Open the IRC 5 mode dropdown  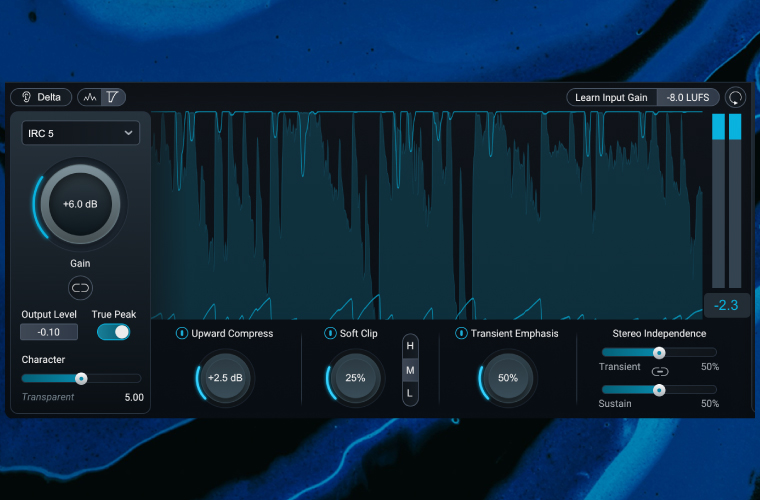[x=81, y=132]
